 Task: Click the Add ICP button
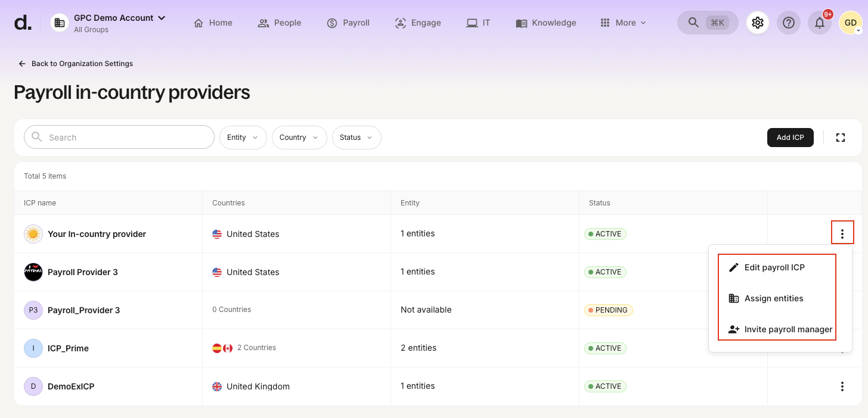790,138
